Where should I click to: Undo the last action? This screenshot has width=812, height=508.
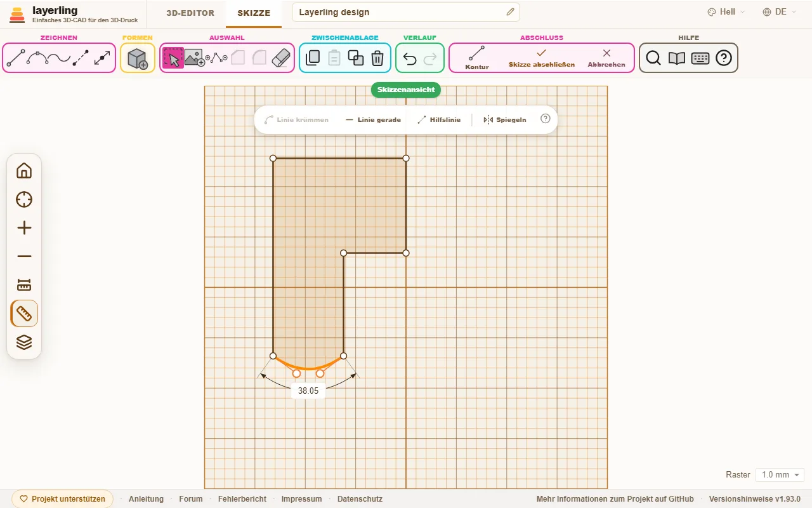coord(410,58)
